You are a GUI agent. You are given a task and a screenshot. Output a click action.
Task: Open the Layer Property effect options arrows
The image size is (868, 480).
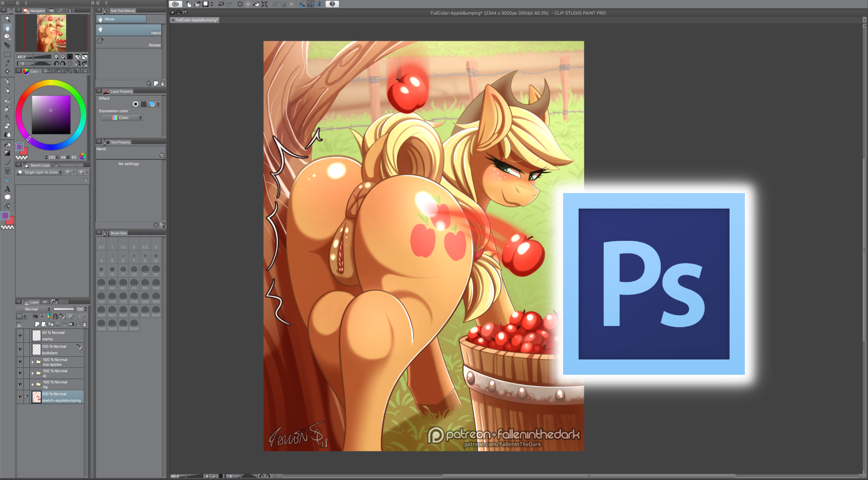pyautogui.click(x=158, y=104)
